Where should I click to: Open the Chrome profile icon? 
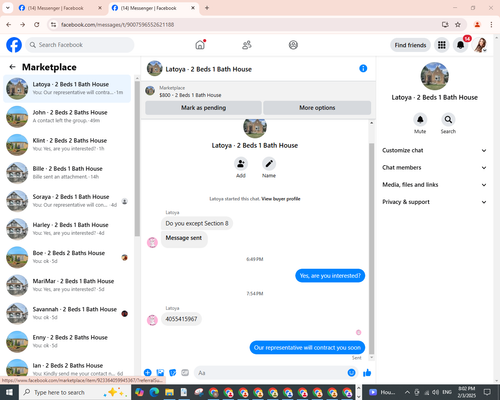(x=477, y=24)
